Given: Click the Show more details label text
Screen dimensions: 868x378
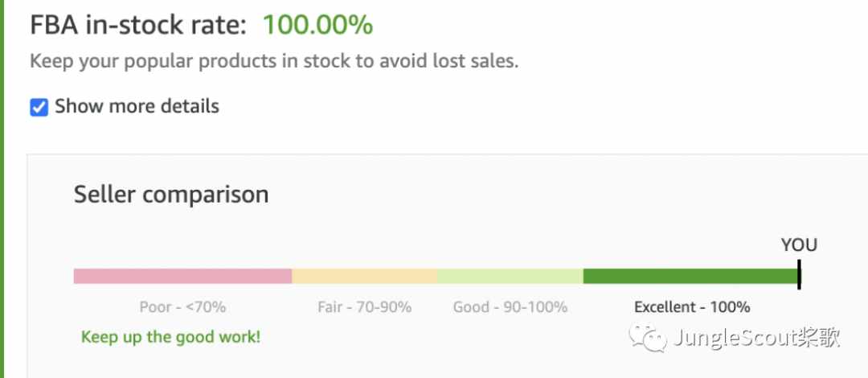Looking at the screenshot, I should tap(137, 106).
